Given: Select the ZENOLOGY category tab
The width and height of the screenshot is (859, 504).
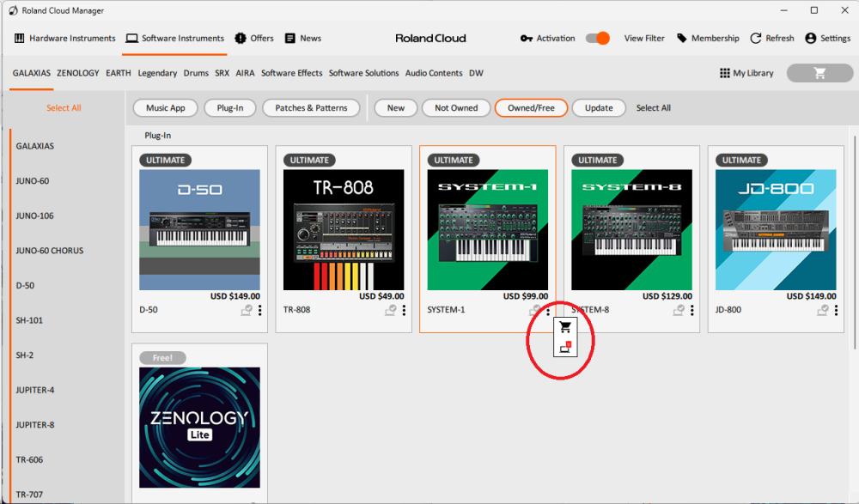Looking at the screenshot, I should pyautogui.click(x=78, y=73).
